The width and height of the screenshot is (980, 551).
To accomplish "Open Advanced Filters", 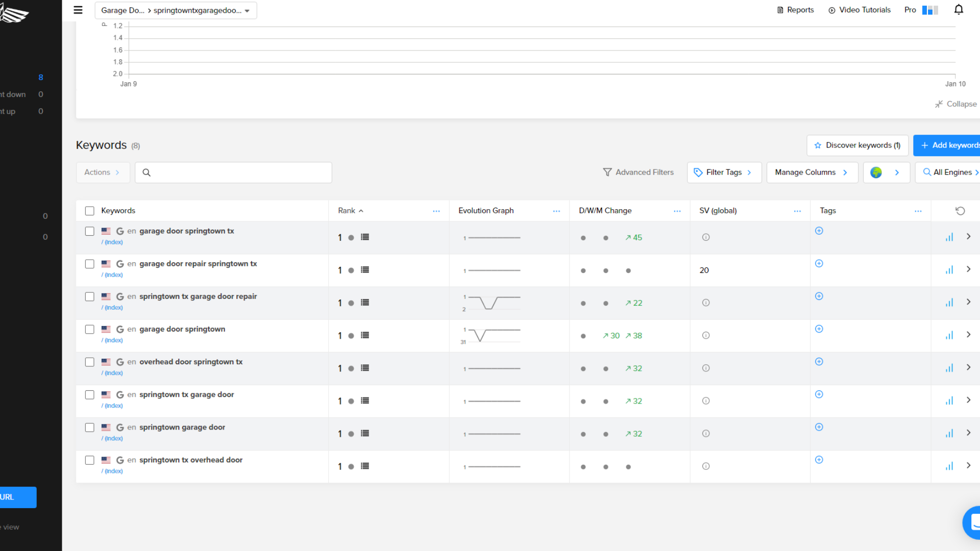I will pyautogui.click(x=638, y=172).
